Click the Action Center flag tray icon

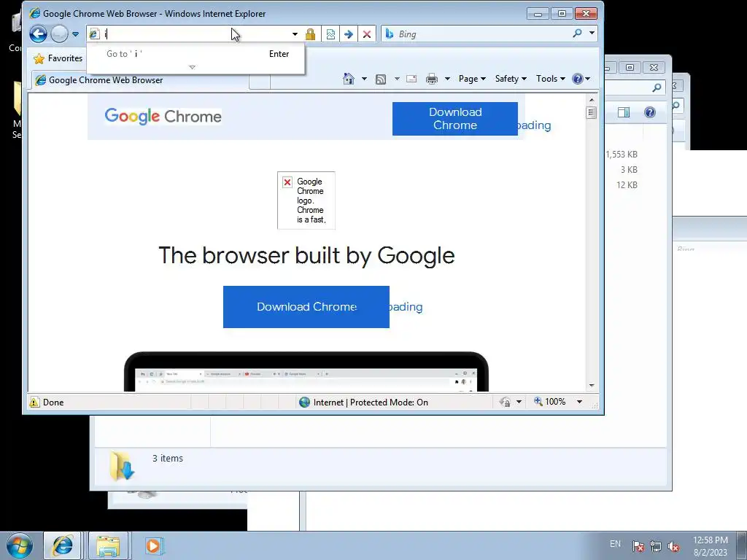pyautogui.click(x=638, y=546)
